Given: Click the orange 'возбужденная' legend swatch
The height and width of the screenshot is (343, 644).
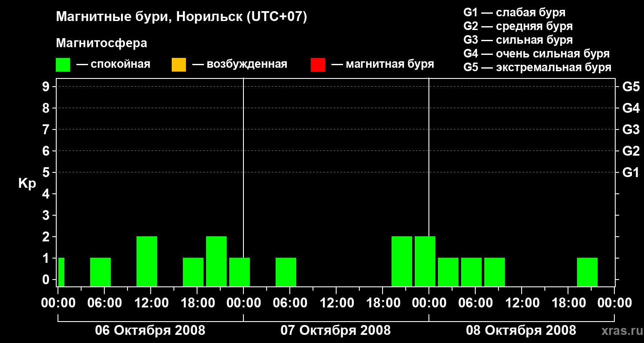Looking at the screenshot, I should [179, 65].
